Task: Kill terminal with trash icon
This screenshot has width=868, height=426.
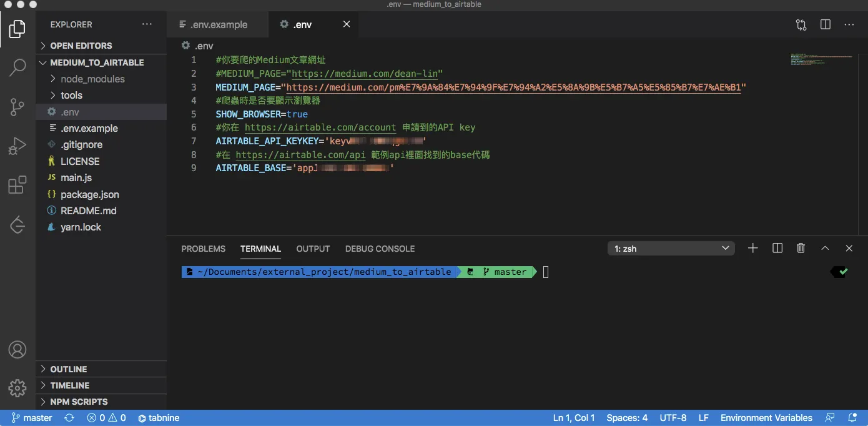Action: [801, 248]
